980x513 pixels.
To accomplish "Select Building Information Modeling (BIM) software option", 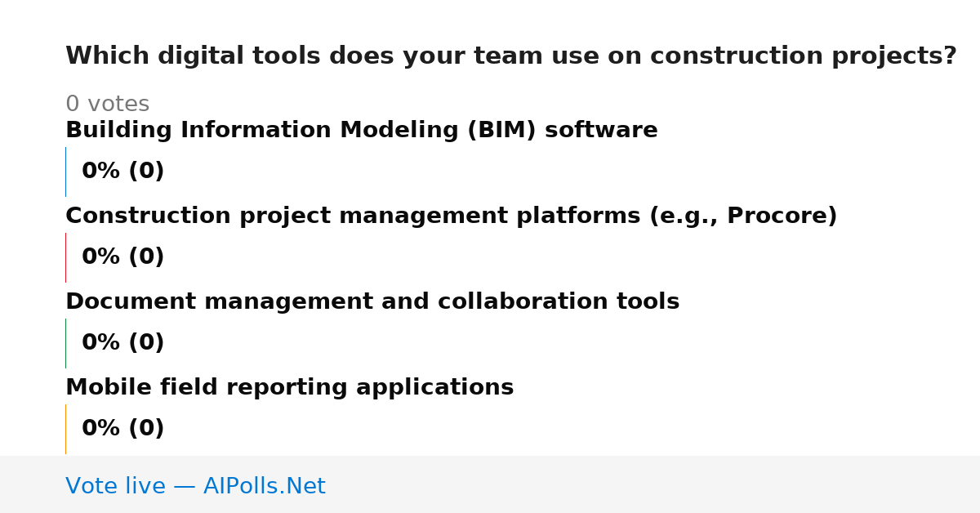I will [x=362, y=131].
